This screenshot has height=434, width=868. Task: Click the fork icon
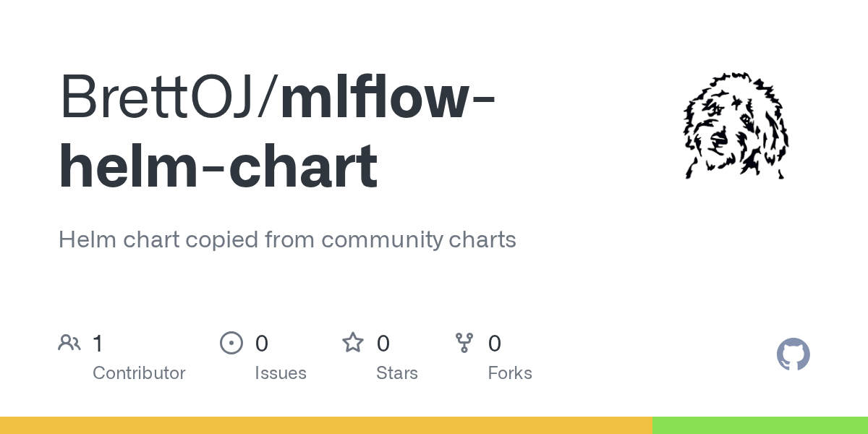464,343
